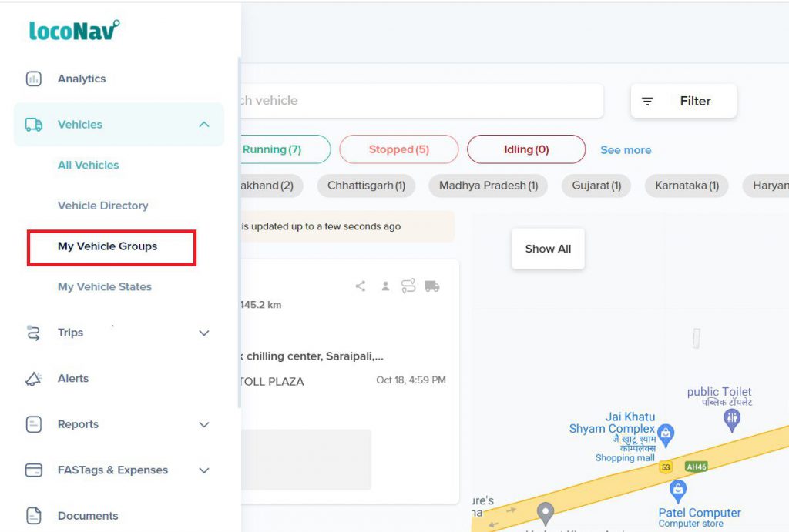Screen dimensions: 789x532
Task: Click the Jai Khatu Shyam Complex map pin
Action: [666, 433]
